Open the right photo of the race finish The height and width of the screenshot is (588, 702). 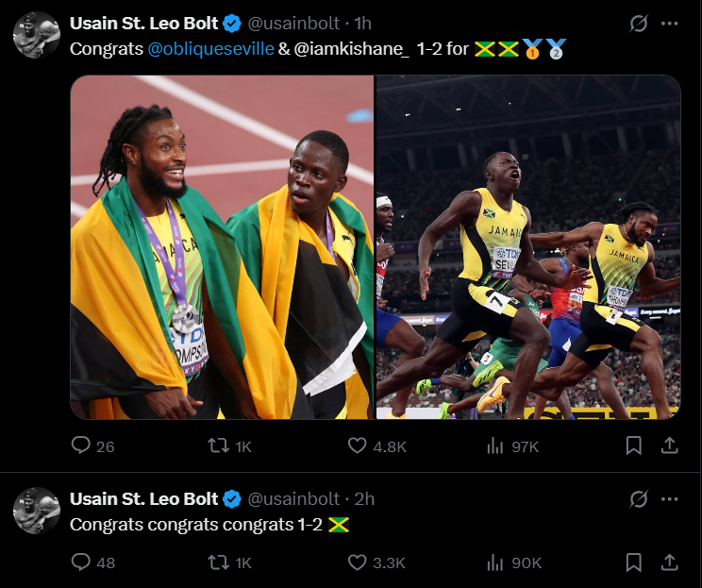528,247
